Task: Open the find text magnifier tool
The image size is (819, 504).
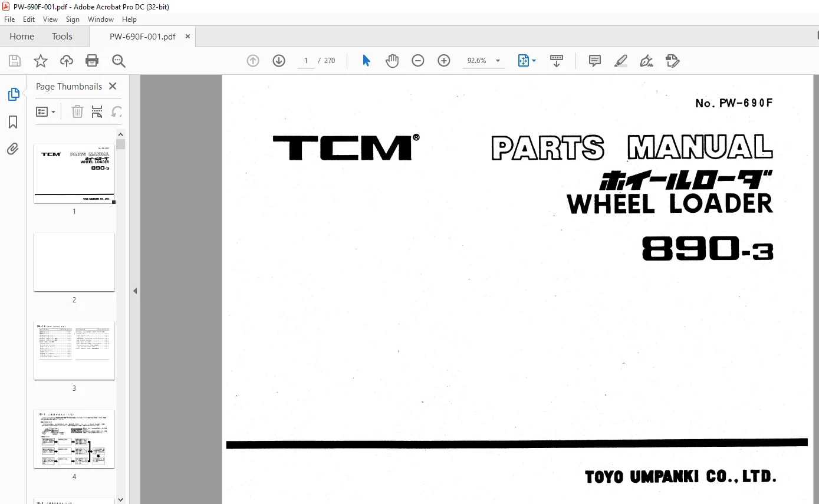Action: coord(119,61)
